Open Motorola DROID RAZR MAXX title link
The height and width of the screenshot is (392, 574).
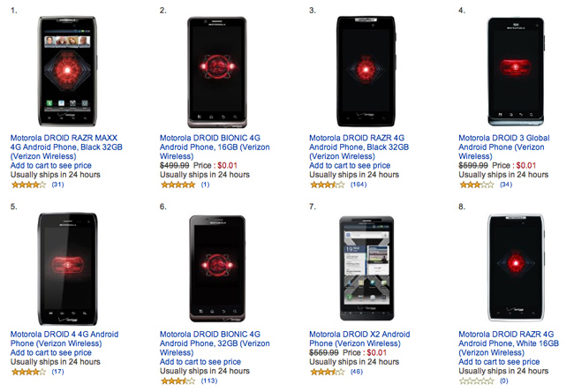66,147
